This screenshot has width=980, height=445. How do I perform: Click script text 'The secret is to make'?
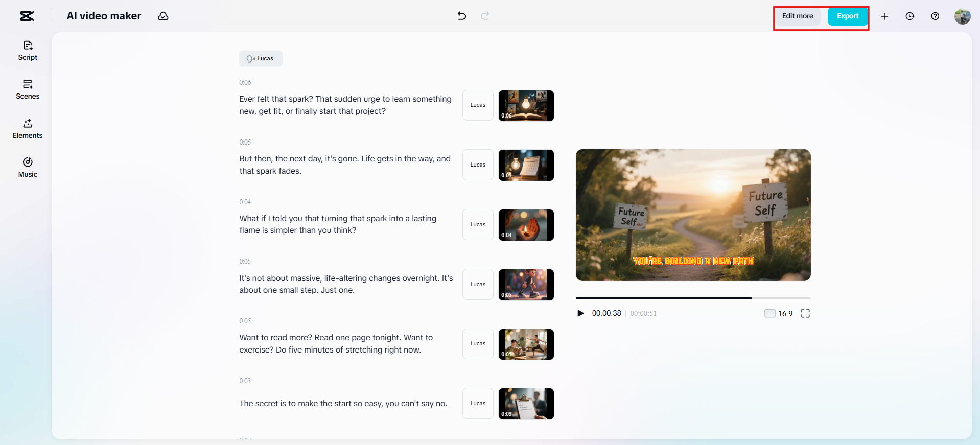279,404
